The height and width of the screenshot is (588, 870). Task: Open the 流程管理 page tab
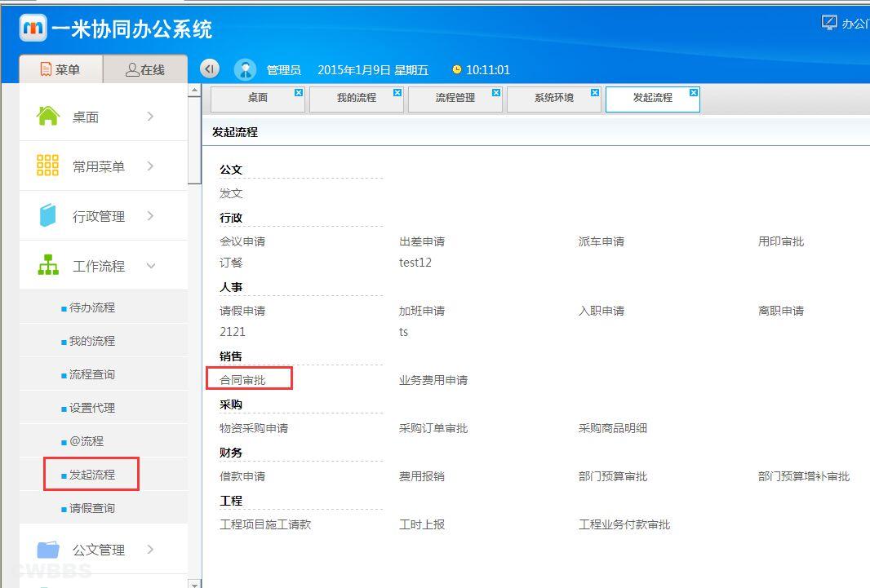[x=455, y=99]
